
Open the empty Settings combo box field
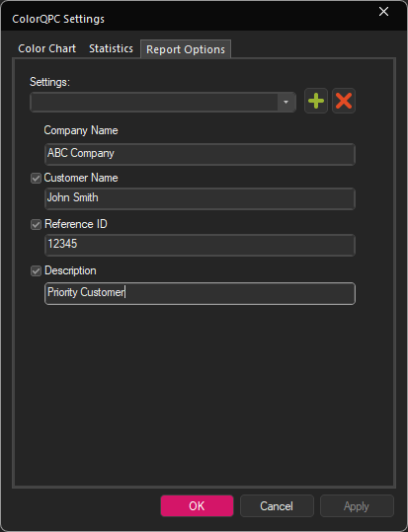[163, 102]
